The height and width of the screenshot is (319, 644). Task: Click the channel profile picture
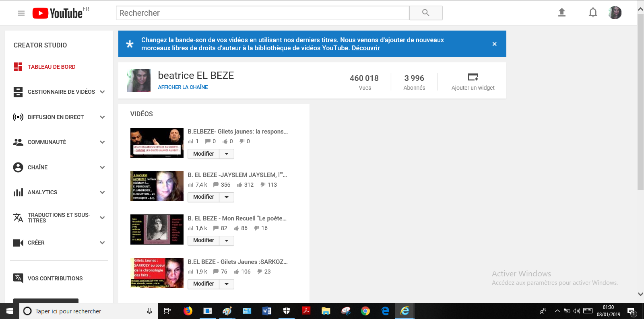139,80
